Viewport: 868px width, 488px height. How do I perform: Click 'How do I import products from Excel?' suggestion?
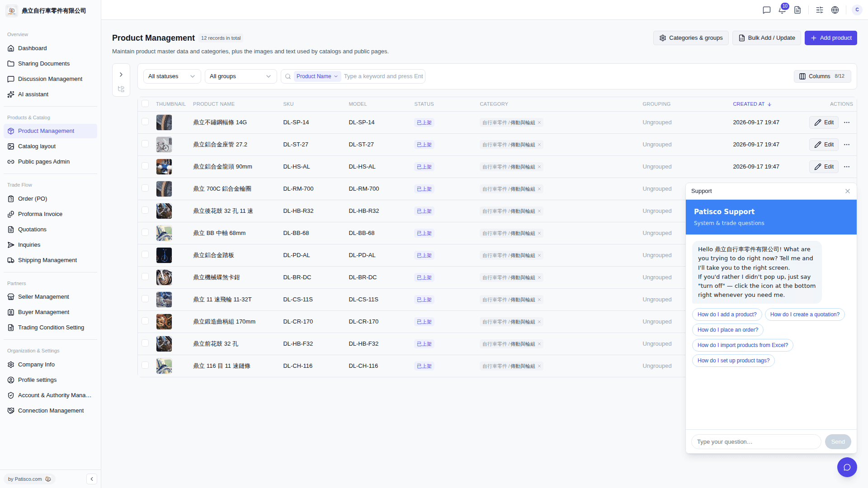tap(742, 345)
